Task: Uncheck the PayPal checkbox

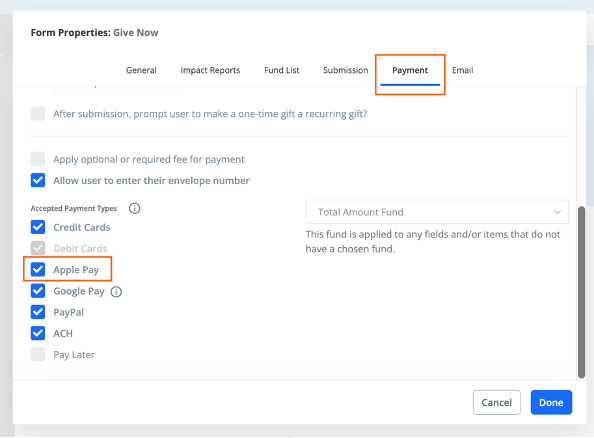Action: 38,312
